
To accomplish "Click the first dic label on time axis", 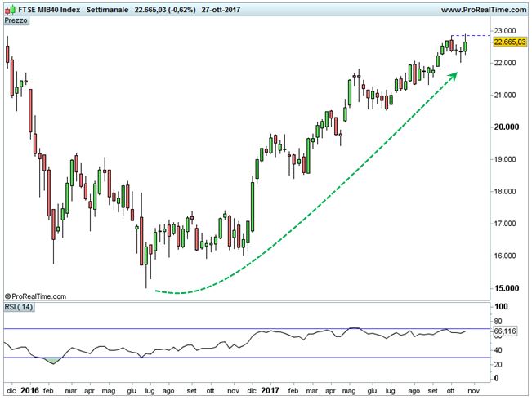I will pos(11,391).
